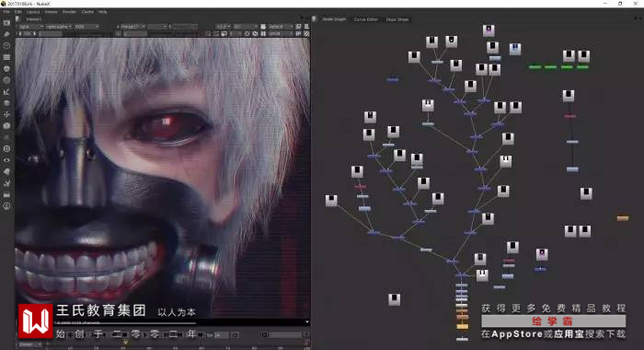Open the Color nodes toolbar menu
644x350 pixels.
click(6, 69)
